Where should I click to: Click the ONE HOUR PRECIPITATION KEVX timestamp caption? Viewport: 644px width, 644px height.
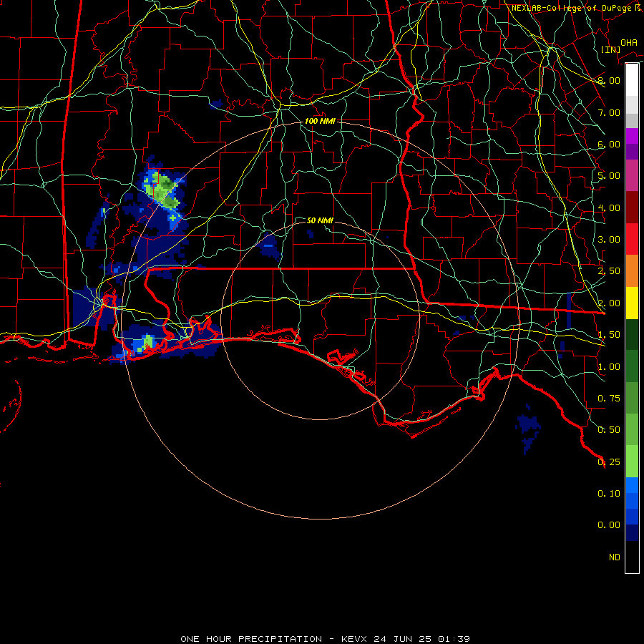tap(325, 639)
